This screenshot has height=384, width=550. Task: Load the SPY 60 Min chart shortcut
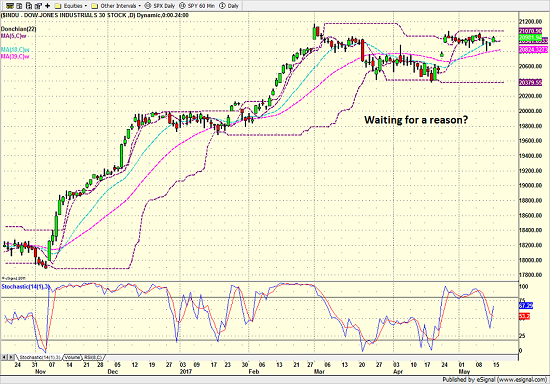pos(197,6)
